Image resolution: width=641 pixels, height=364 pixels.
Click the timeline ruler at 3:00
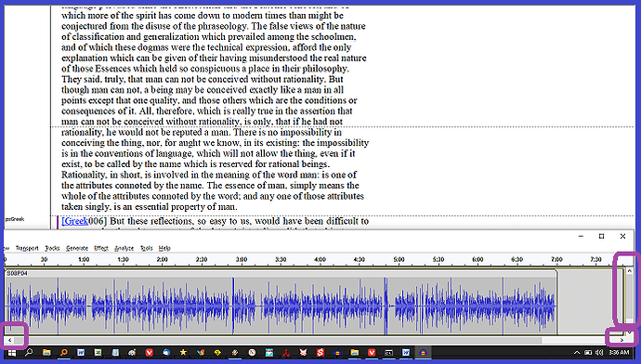(242, 259)
